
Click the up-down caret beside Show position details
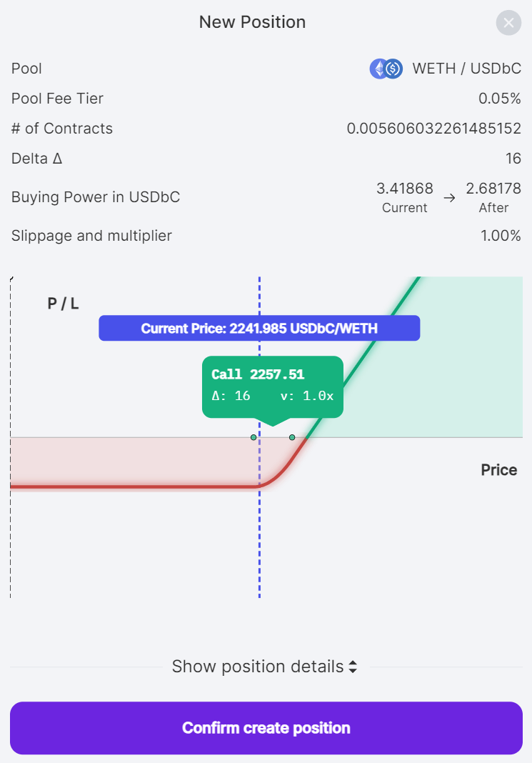352,667
